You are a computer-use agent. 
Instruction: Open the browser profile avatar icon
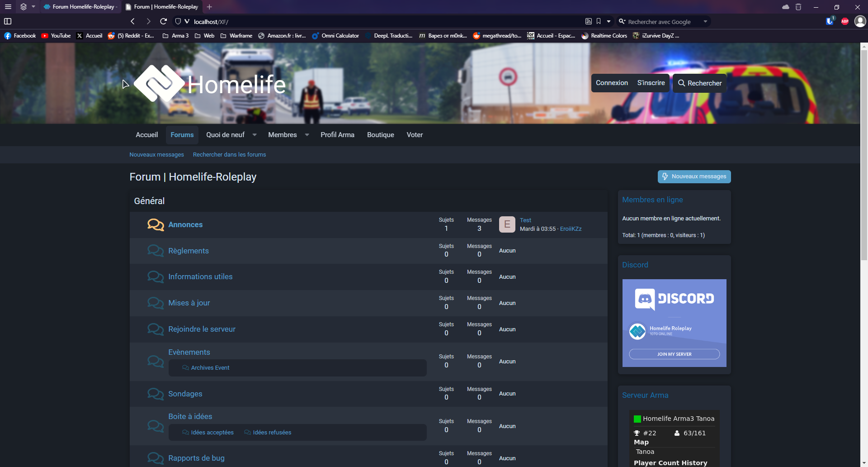point(860,21)
